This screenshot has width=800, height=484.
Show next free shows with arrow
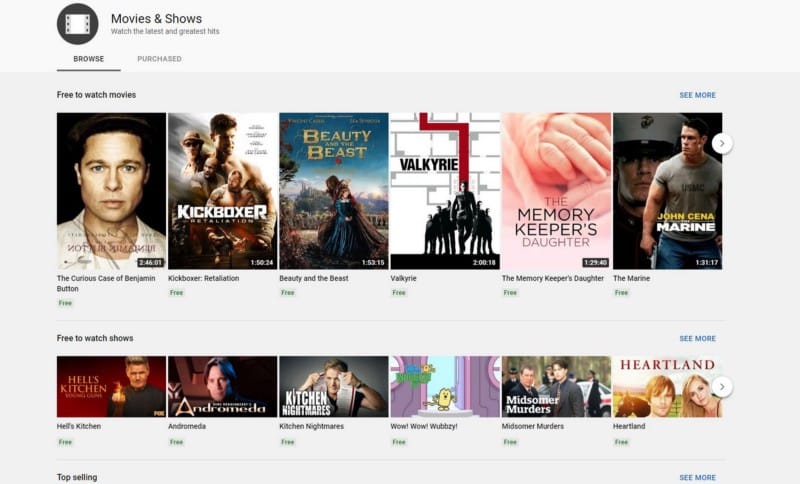coord(722,387)
